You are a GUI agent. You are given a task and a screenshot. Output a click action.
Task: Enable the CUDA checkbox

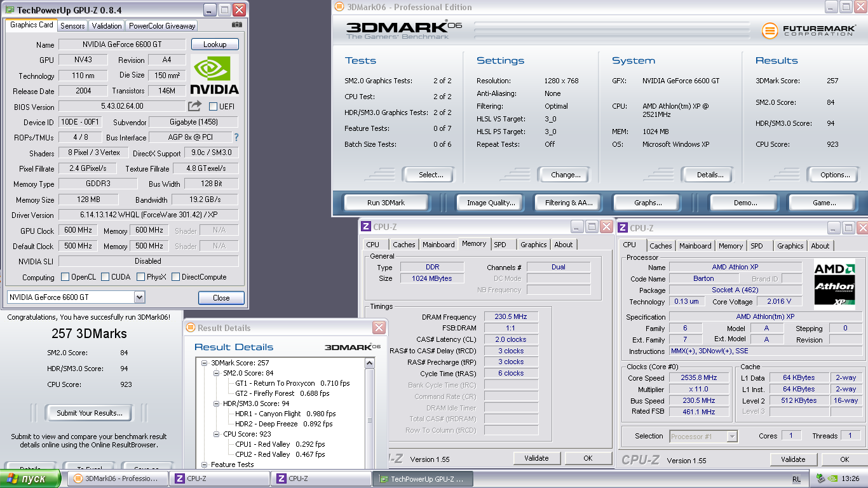click(104, 276)
